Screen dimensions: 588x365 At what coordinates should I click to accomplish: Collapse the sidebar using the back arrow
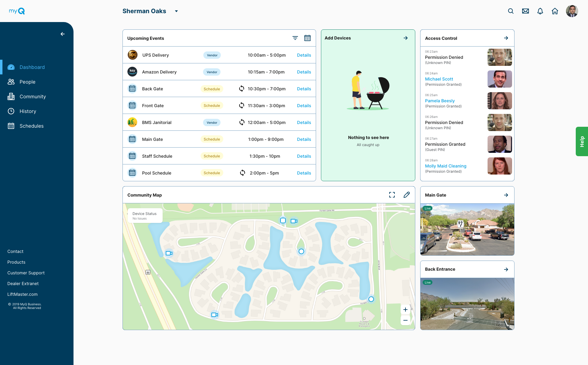pos(63,34)
